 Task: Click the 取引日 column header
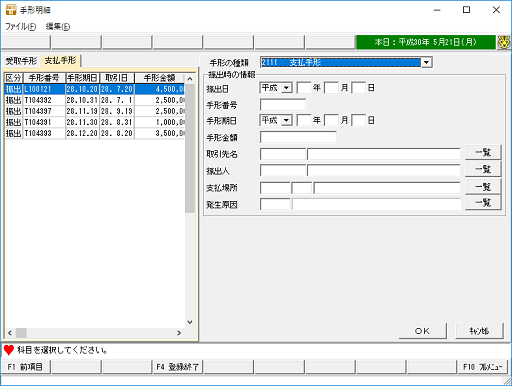coord(117,78)
